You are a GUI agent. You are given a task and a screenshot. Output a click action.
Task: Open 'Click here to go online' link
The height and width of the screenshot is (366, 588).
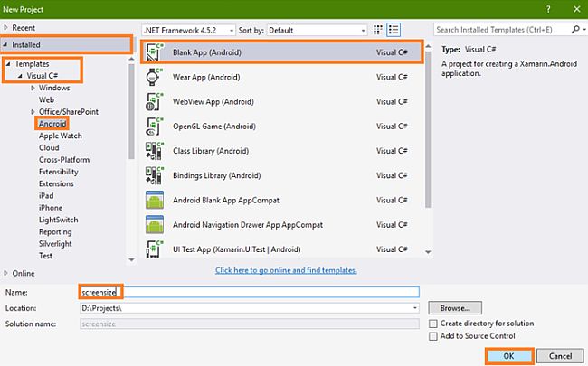(x=286, y=270)
